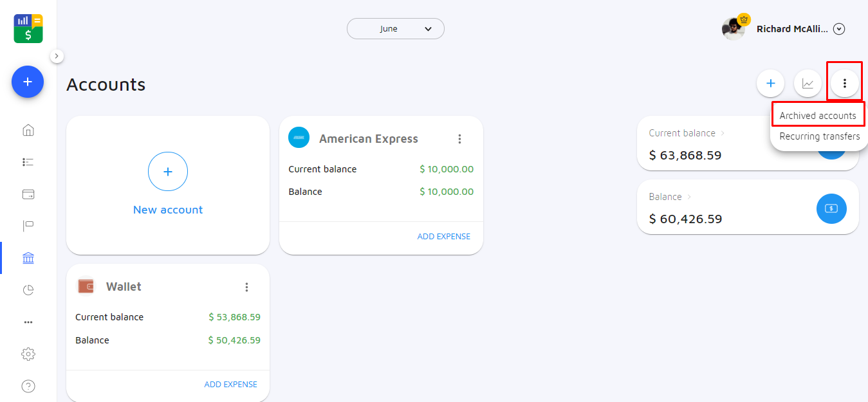Click the blue add transaction plus button
The image size is (868, 402).
click(x=28, y=82)
